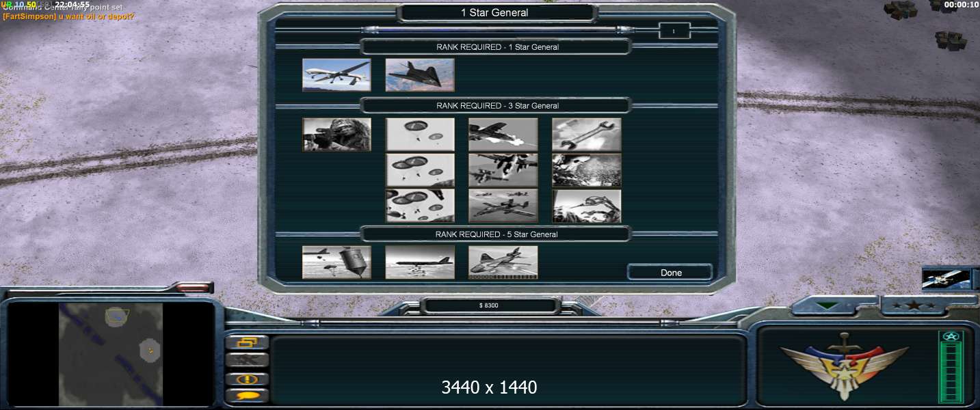Select the three-plane A-10 strike icon
980x410 pixels.
click(503, 206)
